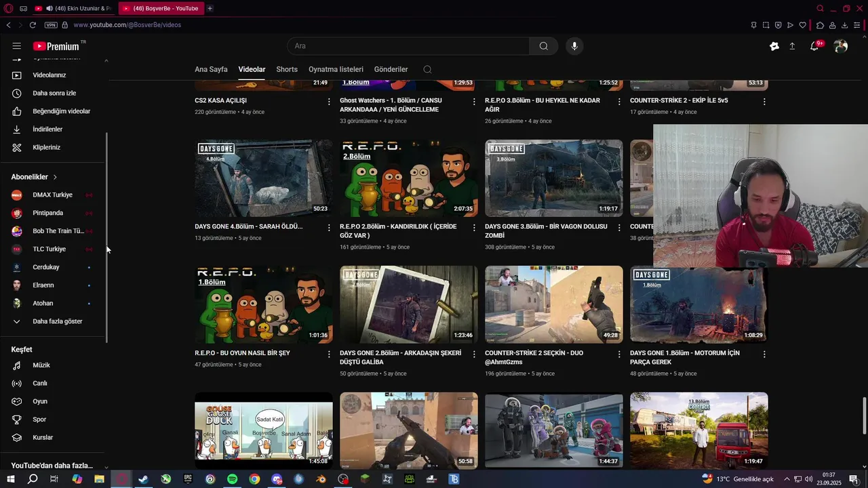868x488 pixels.
Task: Open options menu for DAYS GONE 3.Bölüm
Action: click(619, 228)
